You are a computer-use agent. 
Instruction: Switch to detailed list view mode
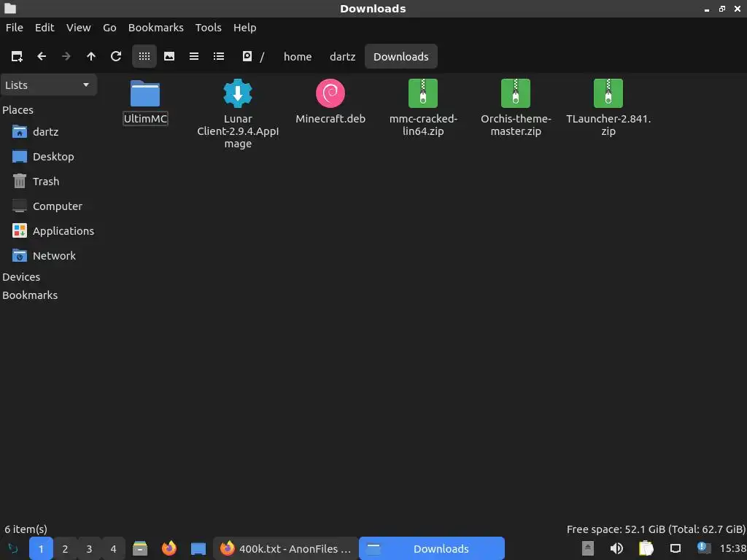(219, 57)
